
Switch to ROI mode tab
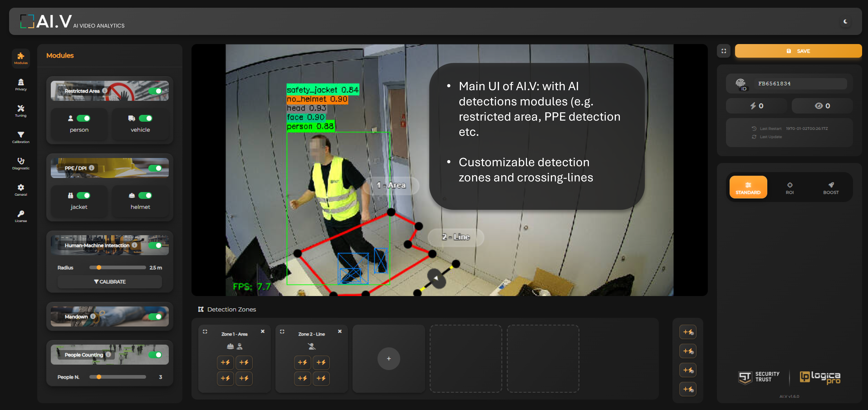[x=789, y=188]
